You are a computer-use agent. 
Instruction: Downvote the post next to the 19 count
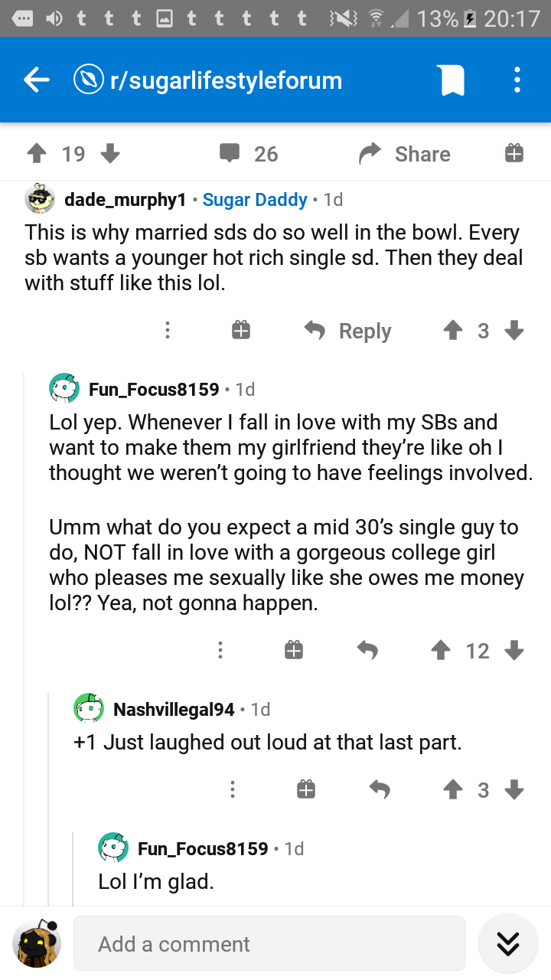pos(110,154)
